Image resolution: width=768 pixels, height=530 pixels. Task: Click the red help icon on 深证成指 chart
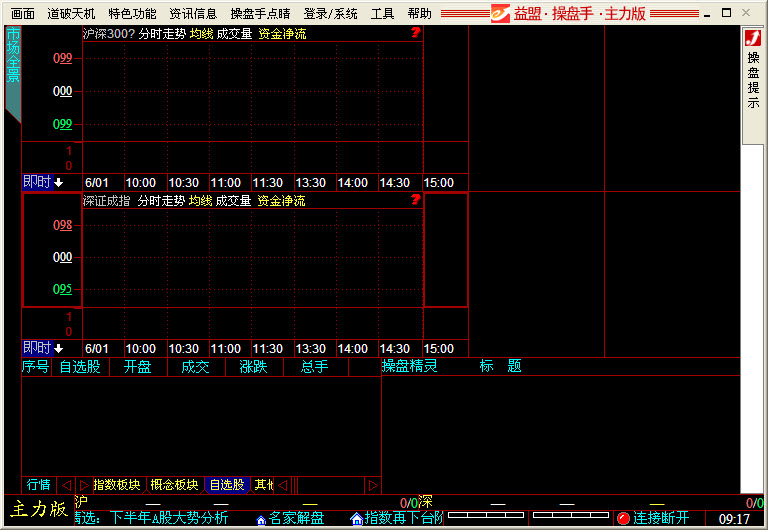pos(415,200)
